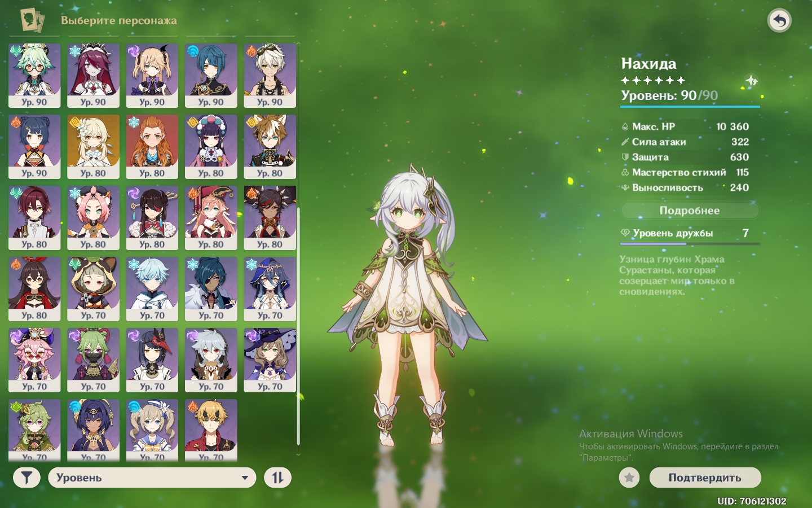Click the UID: 706121302 text
Screen dimensions: 812x508
[x=752, y=501]
